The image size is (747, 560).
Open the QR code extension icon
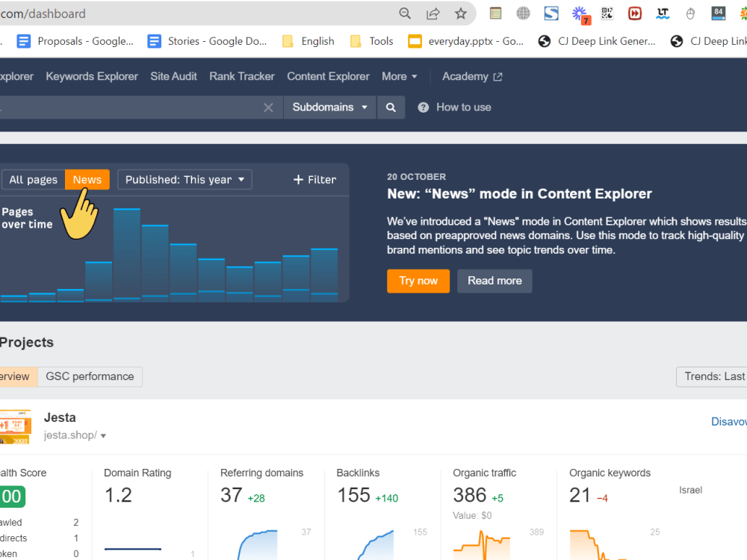[607, 13]
